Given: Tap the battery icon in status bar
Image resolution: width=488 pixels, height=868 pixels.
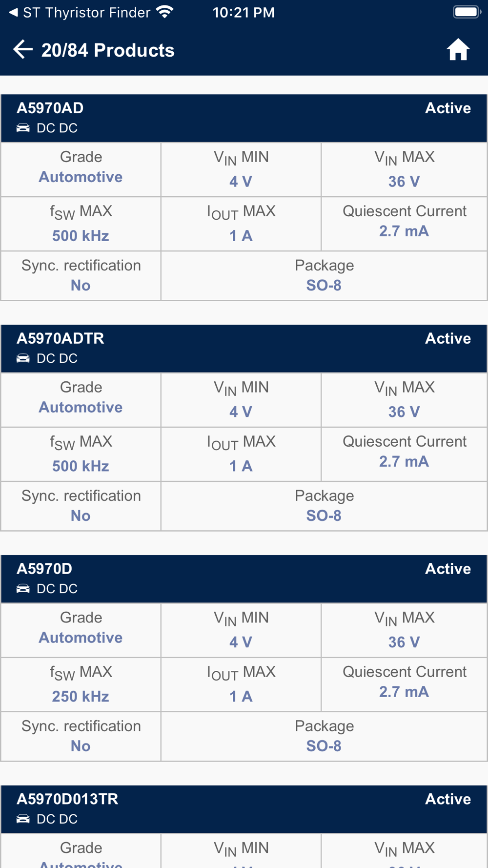Looking at the screenshot, I should [467, 12].
